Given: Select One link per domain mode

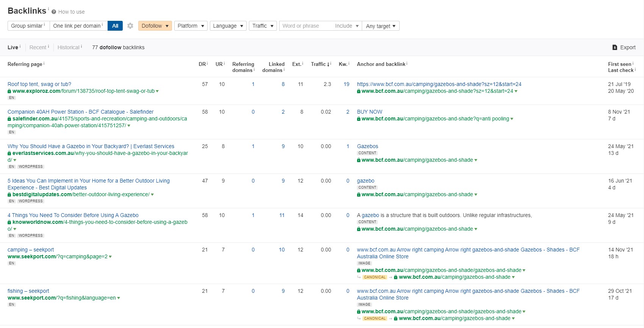Looking at the screenshot, I should click(78, 26).
